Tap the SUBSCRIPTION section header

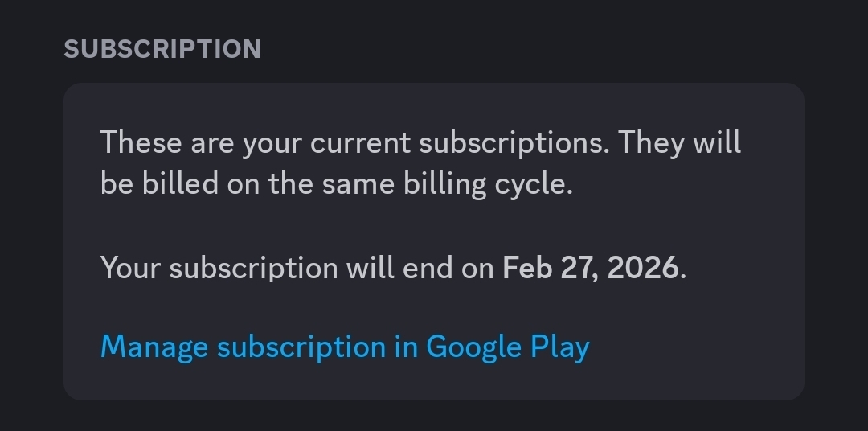pos(162,49)
